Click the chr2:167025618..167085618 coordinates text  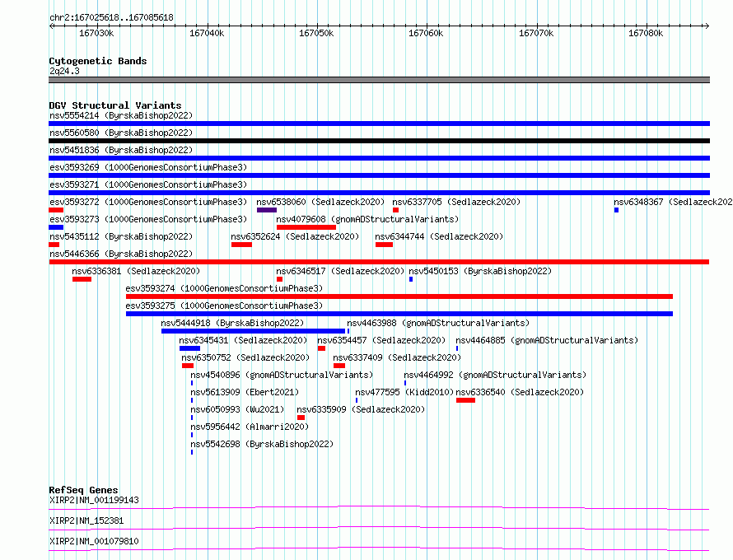point(111,17)
